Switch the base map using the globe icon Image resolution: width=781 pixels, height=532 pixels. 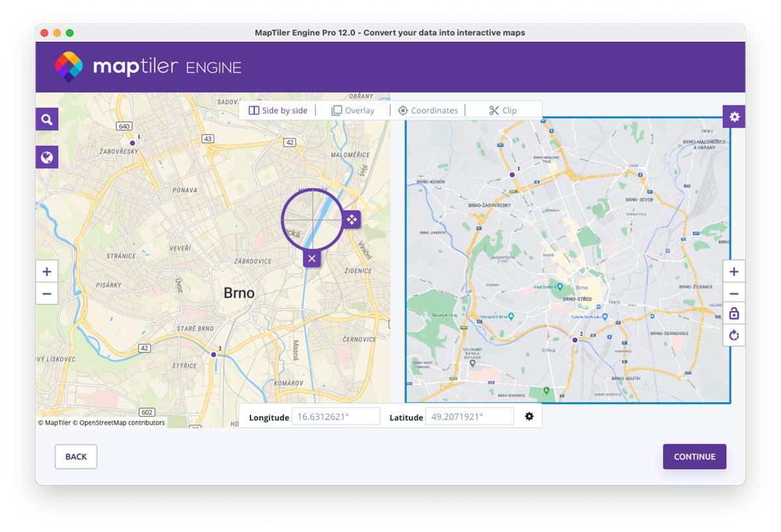point(46,157)
